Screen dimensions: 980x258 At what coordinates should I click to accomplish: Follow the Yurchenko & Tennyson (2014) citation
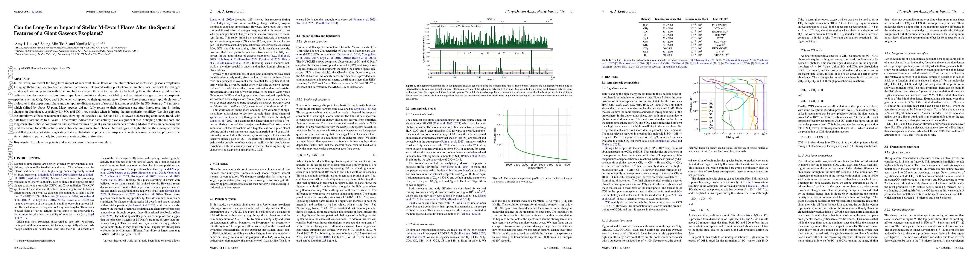point(740,60)
